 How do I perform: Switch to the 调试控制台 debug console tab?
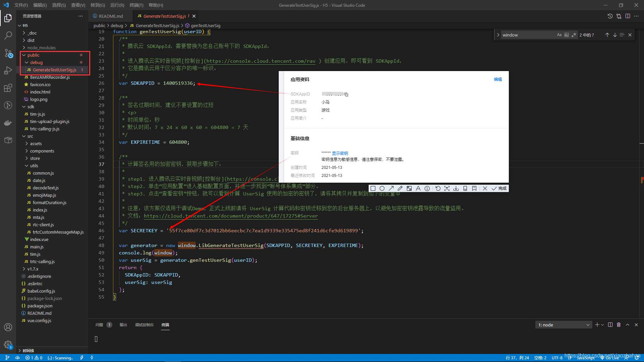144,325
